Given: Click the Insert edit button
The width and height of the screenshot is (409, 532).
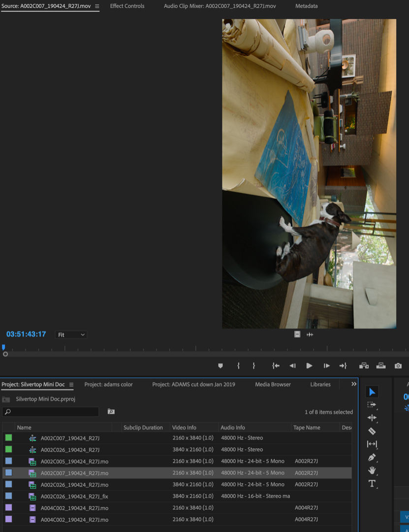Looking at the screenshot, I should click(x=364, y=366).
